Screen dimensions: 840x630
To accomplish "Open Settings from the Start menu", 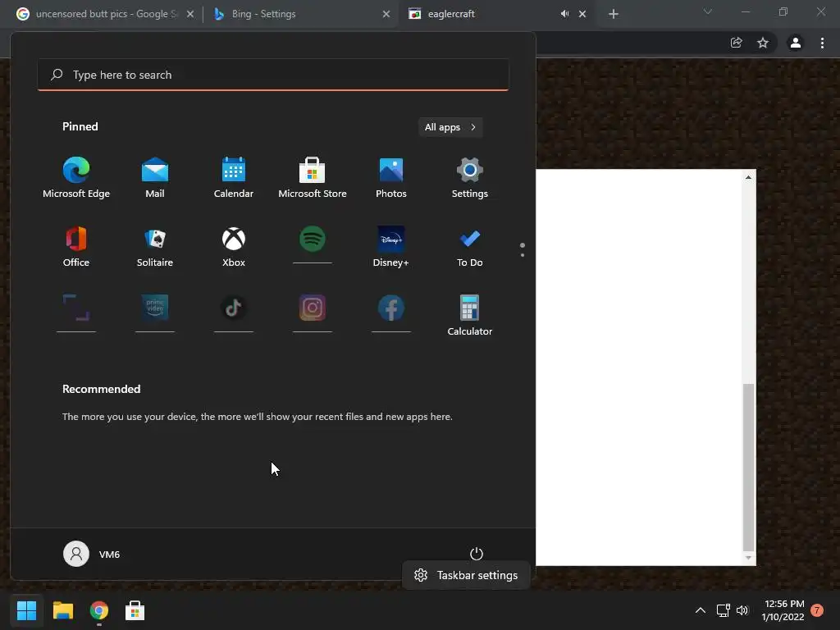I will pos(470,178).
